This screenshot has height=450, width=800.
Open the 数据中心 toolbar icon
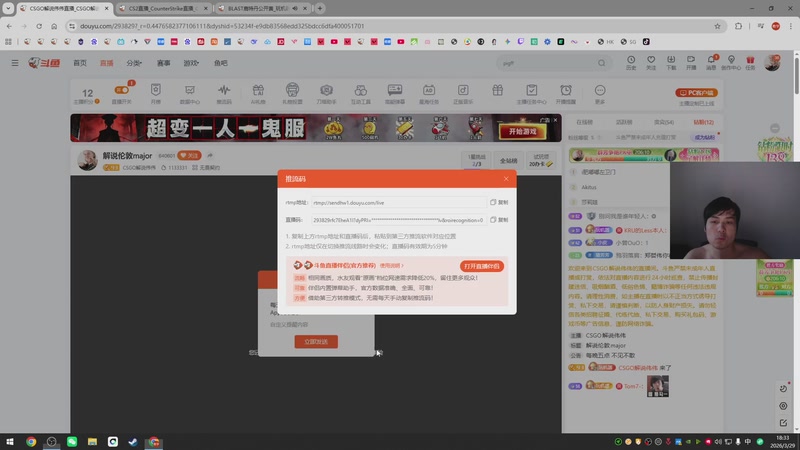pyautogui.click(x=190, y=93)
